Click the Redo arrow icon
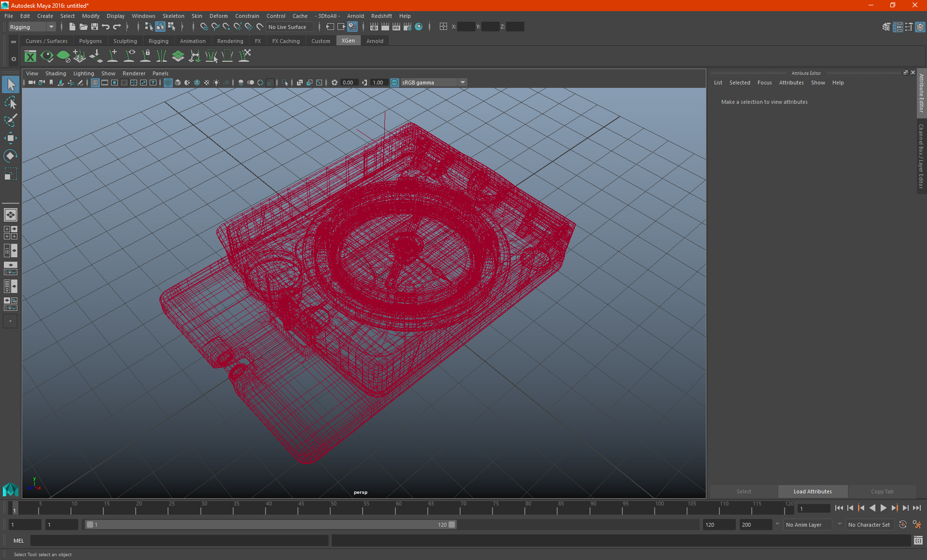Image resolution: width=927 pixels, height=560 pixels. click(x=117, y=27)
